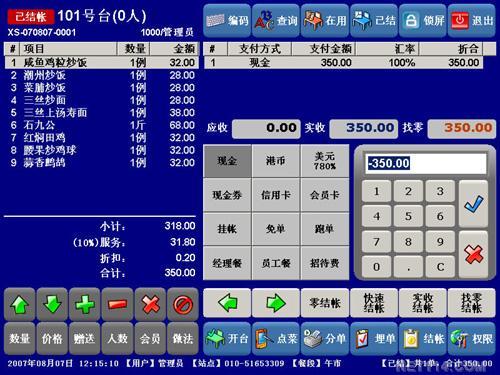Tap keypad digit 5
Screen dimensions: 500x375
coord(408,216)
